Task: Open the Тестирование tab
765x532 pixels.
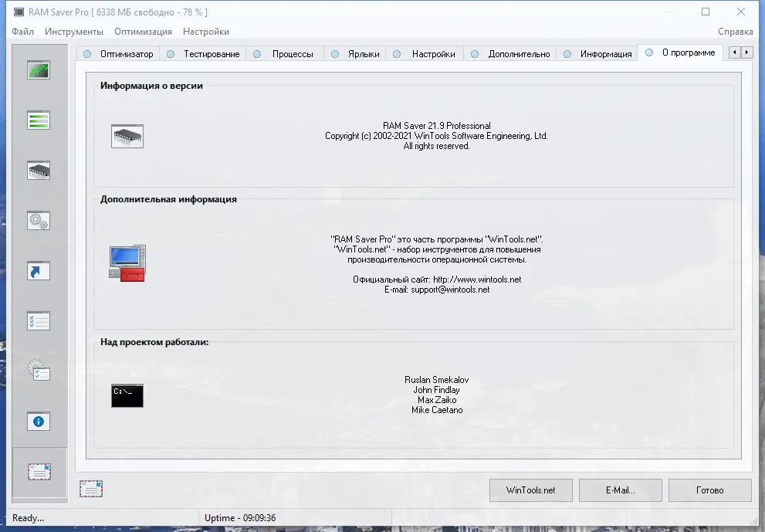Action: click(204, 54)
